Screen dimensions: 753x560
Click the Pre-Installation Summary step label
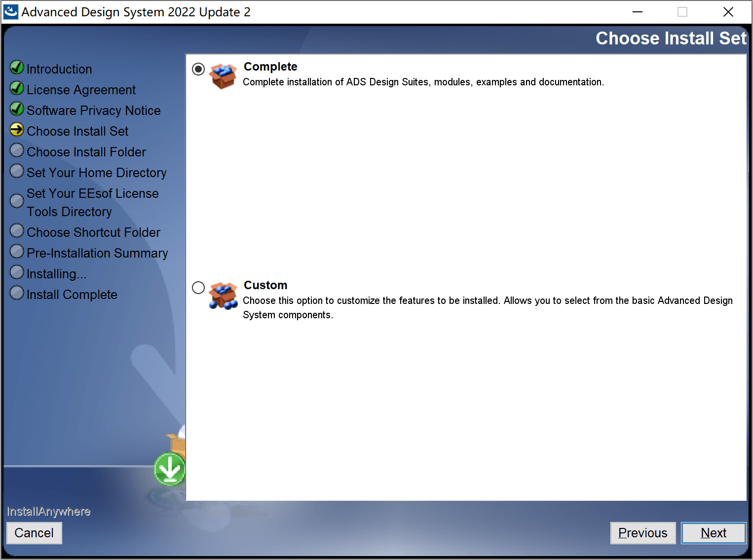click(x=97, y=253)
